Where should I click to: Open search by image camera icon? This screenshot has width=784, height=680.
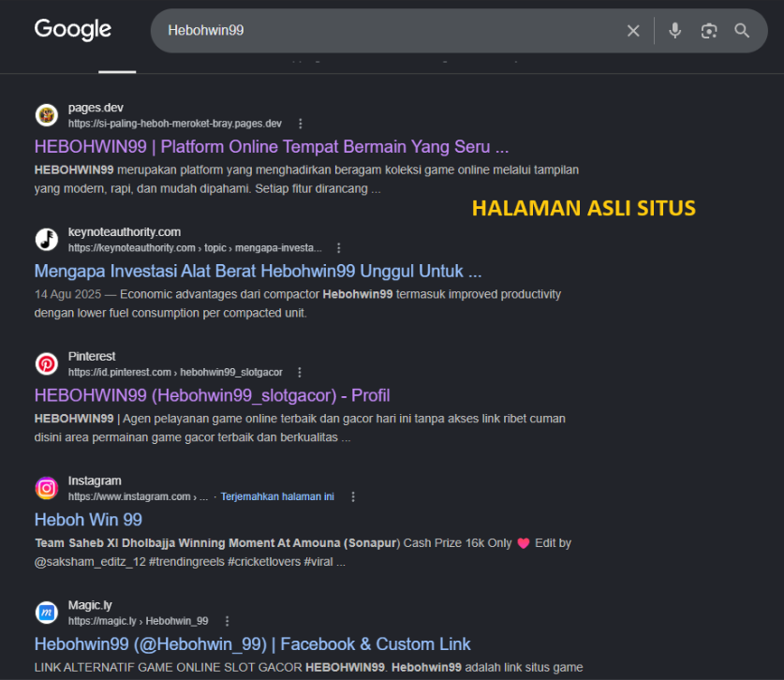pyautogui.click(x=708, y=31)
